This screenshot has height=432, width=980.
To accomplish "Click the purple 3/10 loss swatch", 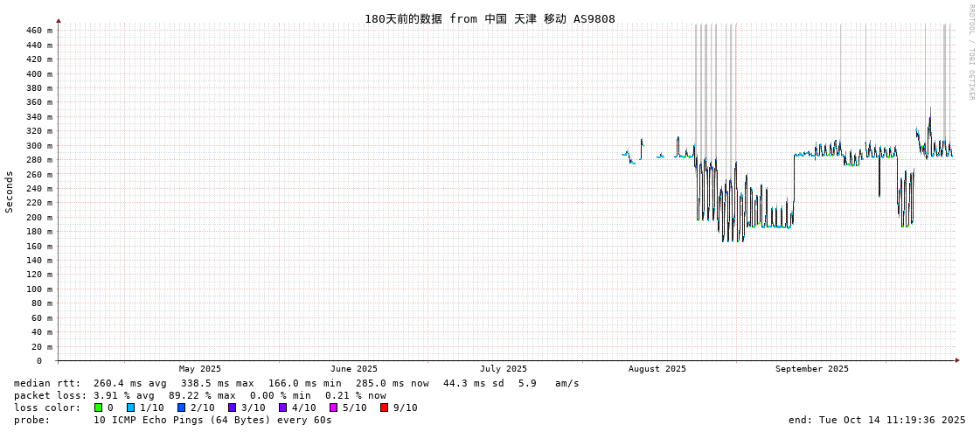I will (x=232, y=408).
